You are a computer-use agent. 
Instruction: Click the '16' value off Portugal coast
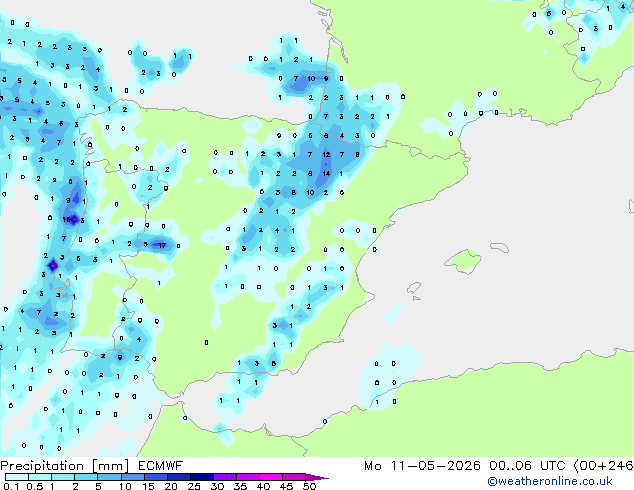click(67, 220)
